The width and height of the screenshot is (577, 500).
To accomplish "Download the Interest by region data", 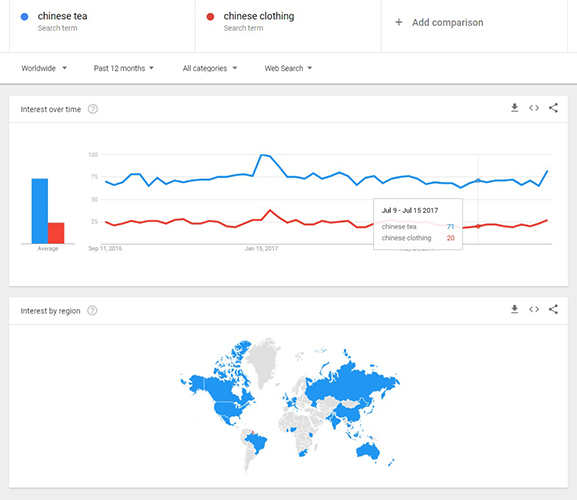I will [514, 309].
